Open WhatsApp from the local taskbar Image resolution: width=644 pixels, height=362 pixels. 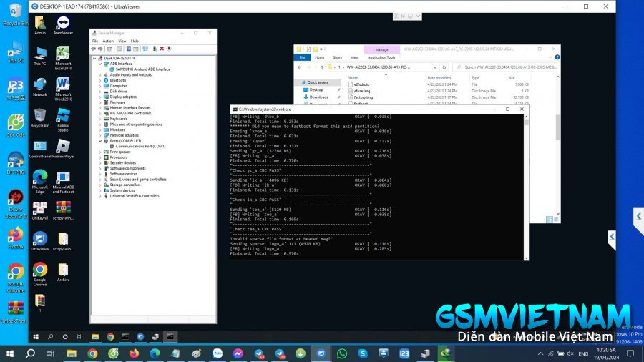pos(342,353)
